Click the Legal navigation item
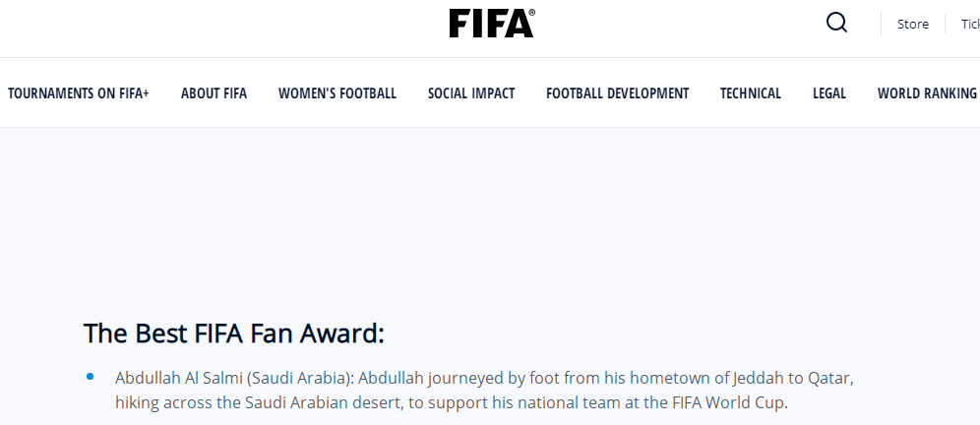This screenshot has width=980, height=425. pos(829,93)
